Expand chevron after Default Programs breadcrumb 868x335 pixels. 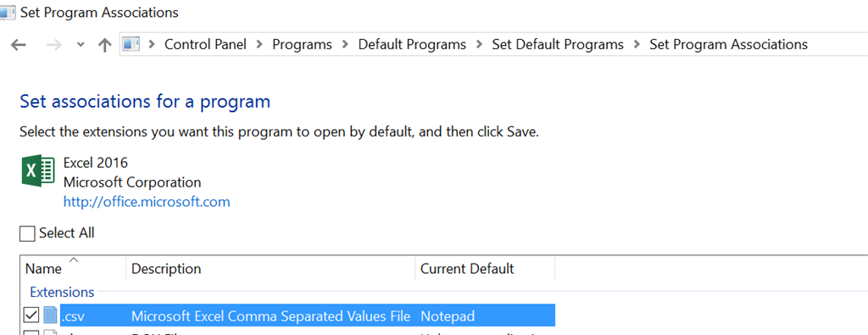coord(479,44)
